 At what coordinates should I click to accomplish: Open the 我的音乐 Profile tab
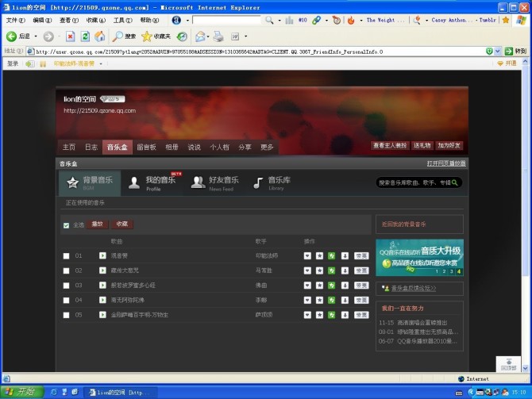[155, 183]
